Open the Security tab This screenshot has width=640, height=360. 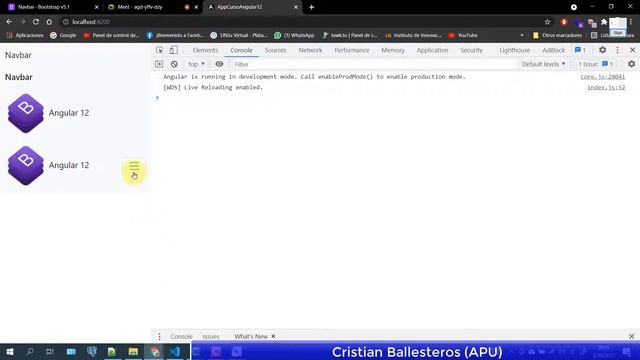pyautogui.click(x=471, y=50)
